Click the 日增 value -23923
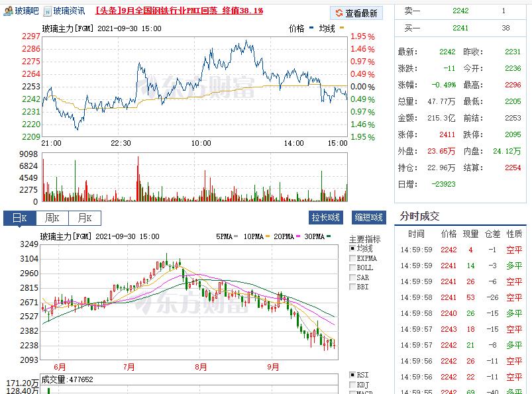Viewport: 532px width, 394px height. [443, 184]
